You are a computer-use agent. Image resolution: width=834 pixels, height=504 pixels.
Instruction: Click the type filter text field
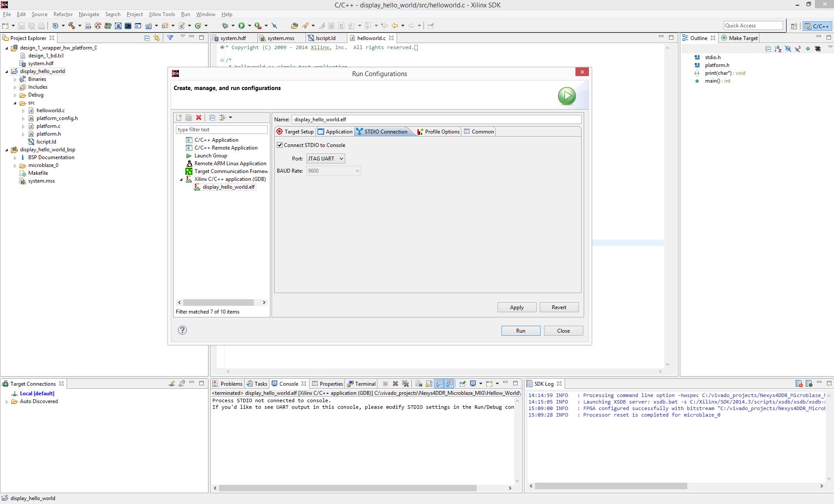222,129
